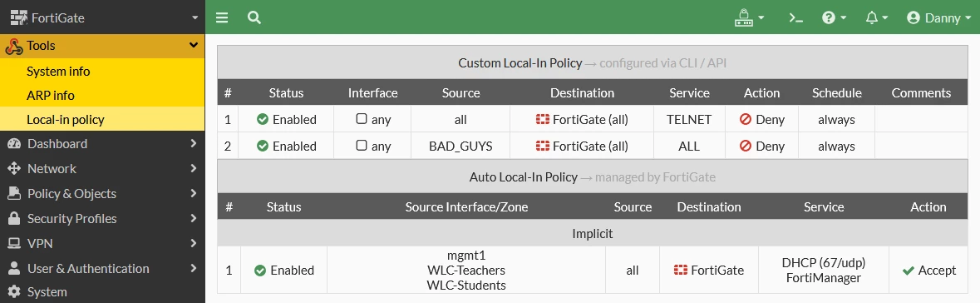980x303 pixels.
Task: Click the Enabled check icon in TELNET row
Action: [x=263, y=119]
